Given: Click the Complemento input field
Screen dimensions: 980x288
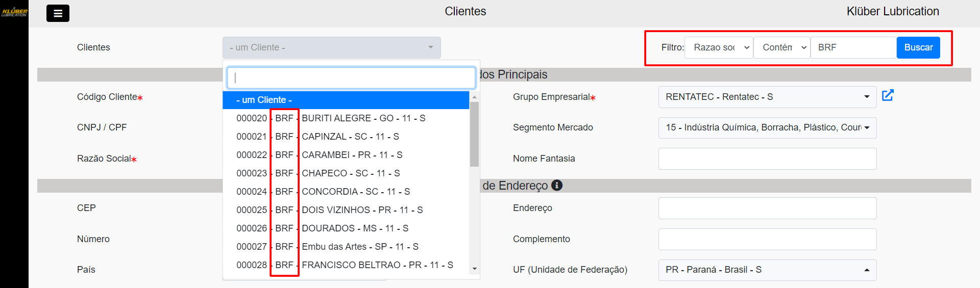Looking at the screenshot, I should 767,239.
